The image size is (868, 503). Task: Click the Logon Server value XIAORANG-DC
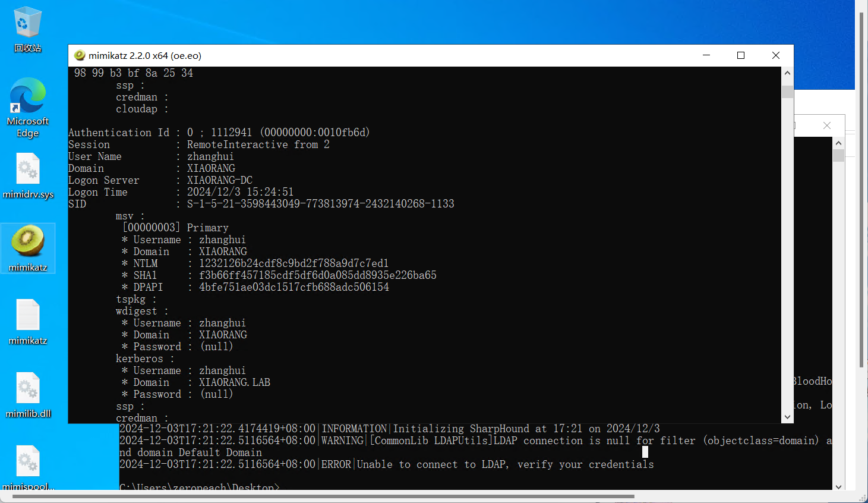pyautogui.click(x=220, y=180)
